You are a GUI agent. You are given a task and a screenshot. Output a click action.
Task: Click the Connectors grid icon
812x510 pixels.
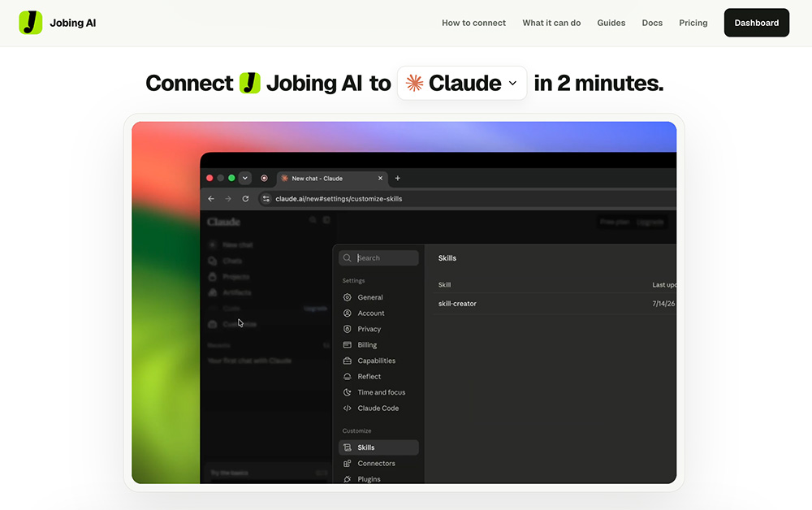[x=348, y=464]
